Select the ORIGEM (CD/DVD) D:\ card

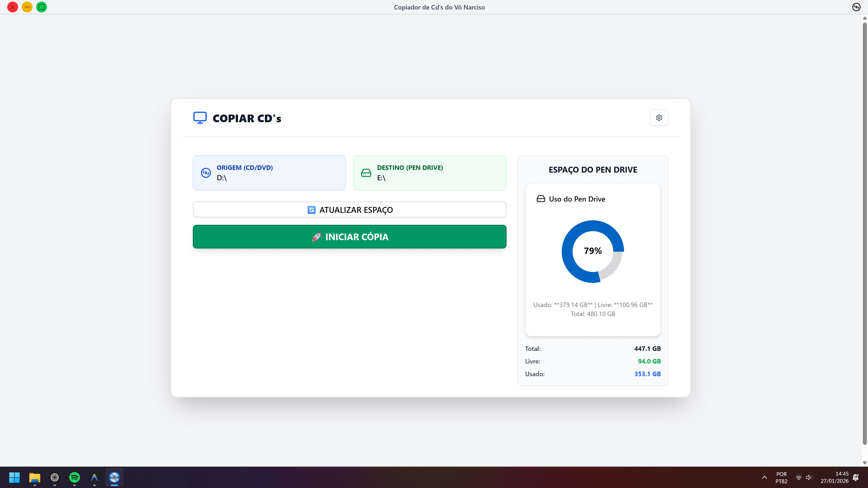pyautogui.click(x=269, y=173)
